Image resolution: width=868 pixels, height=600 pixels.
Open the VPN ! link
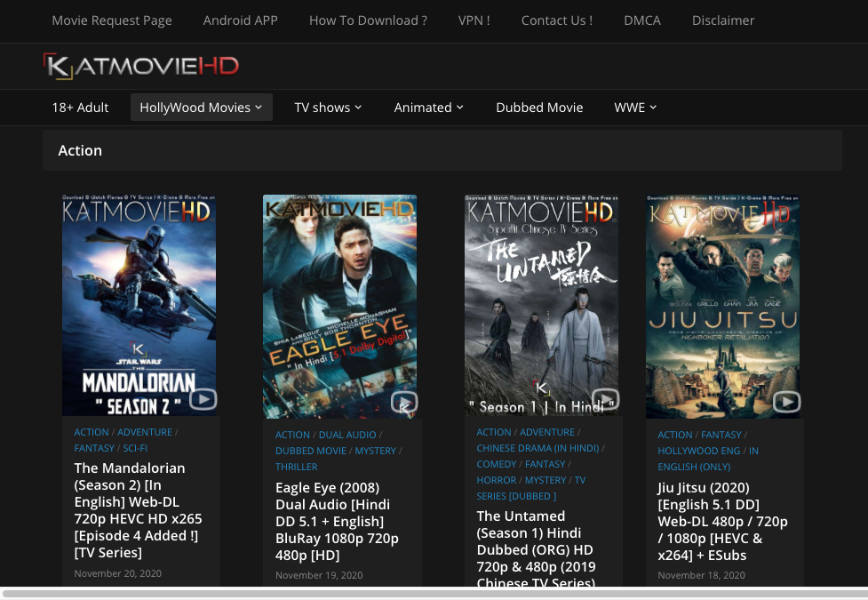(474, 20)
